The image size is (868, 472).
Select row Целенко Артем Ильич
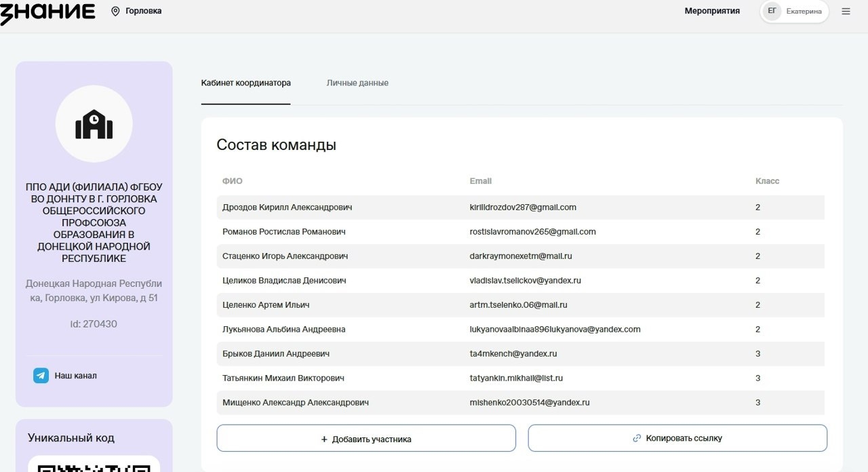point(521,304)
